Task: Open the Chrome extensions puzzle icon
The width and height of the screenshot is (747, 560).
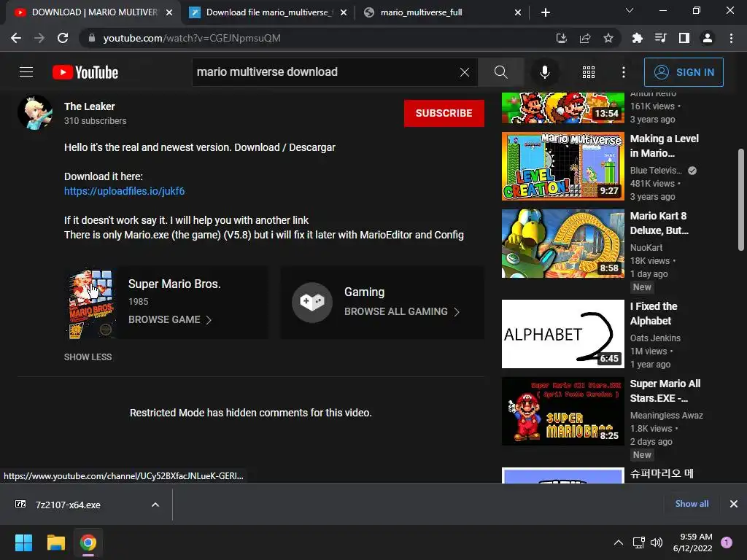Action: click(x=637, y=38)
